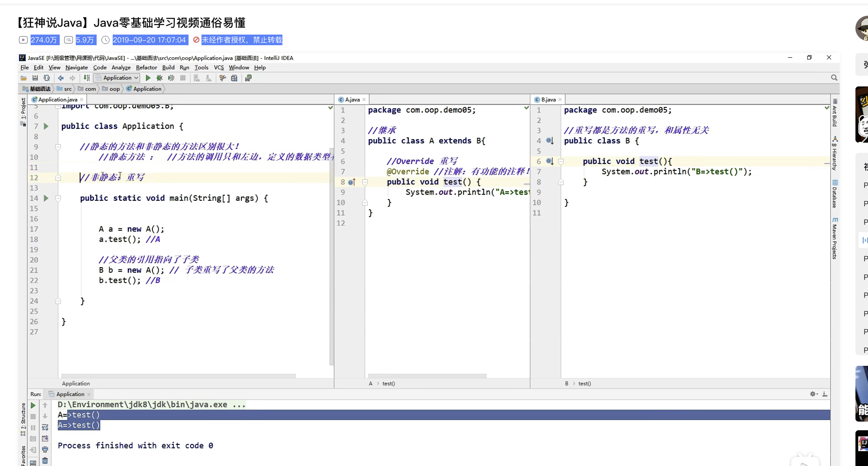Click the Debug bug icon in toolbar
Viewport: 868px width, 466px height.
[159, 78]
